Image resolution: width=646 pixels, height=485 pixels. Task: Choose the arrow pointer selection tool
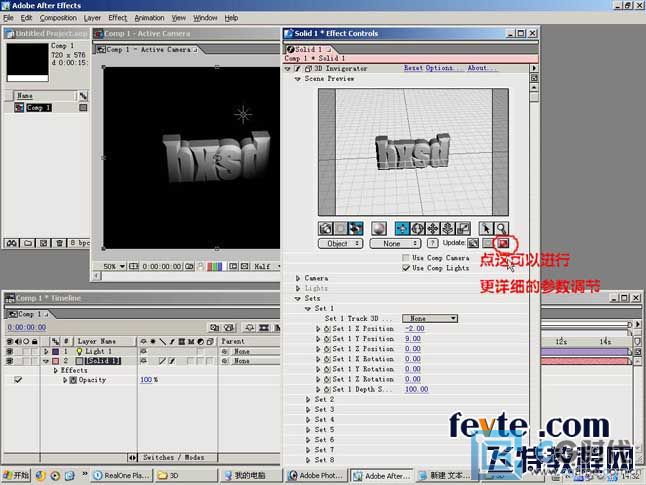point(486,228)
